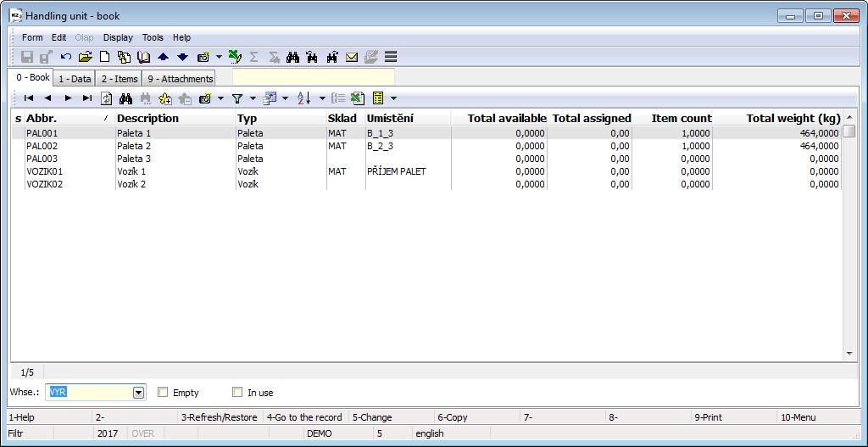Click the 9-Print function button
Image resolution: width=868 pixels, height=447 pixels.
click(x=734, y=417)
